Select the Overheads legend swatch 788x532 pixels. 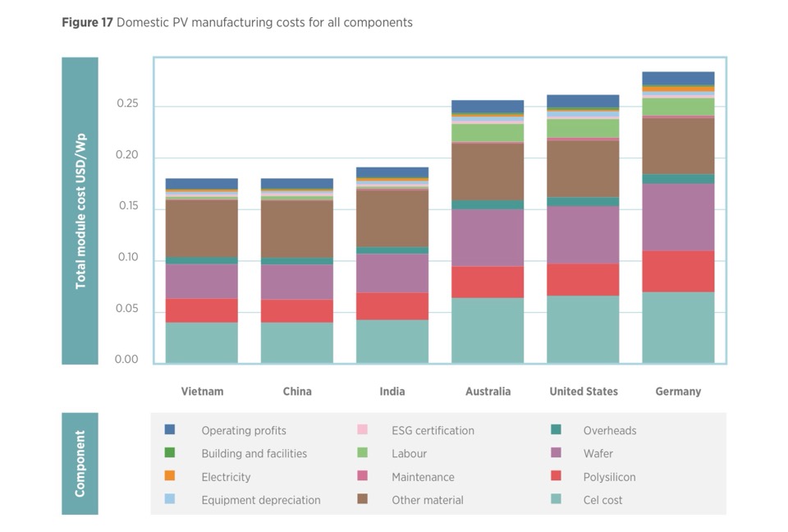click(556, 429)
